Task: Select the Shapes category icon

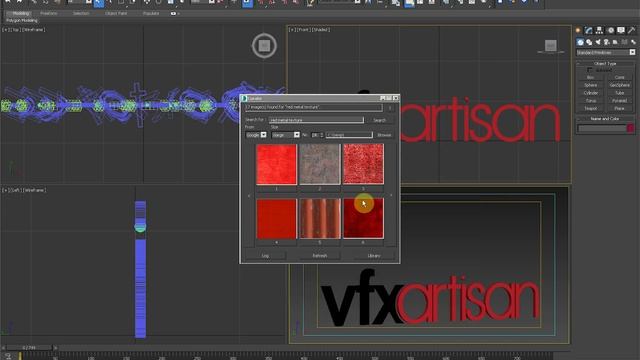Action: 589,42
